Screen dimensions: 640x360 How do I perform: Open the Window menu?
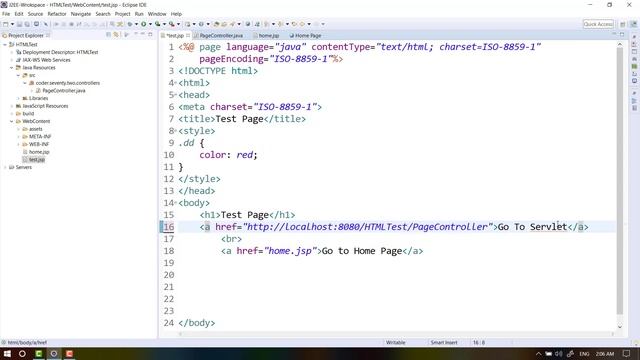[157, 14]
